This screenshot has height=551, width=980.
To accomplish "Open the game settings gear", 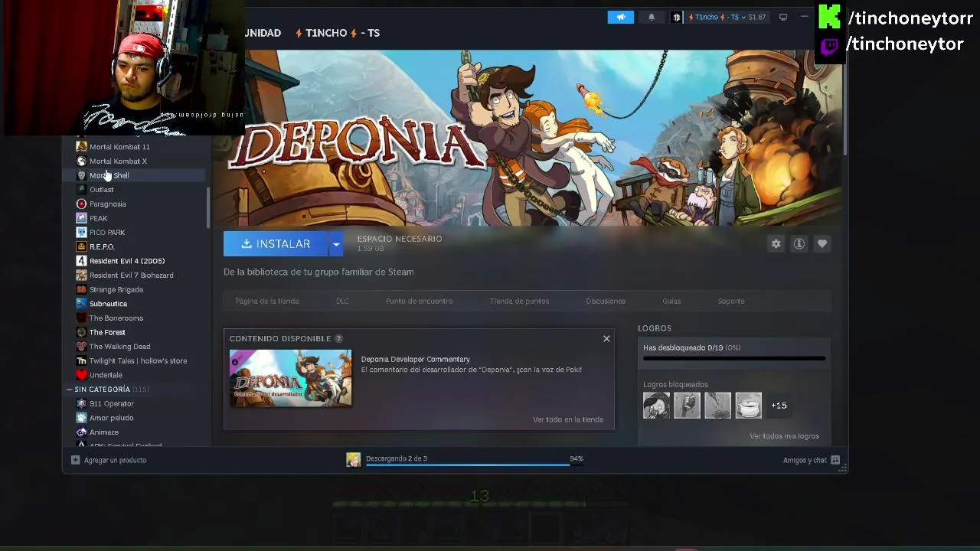I will 776,243.
